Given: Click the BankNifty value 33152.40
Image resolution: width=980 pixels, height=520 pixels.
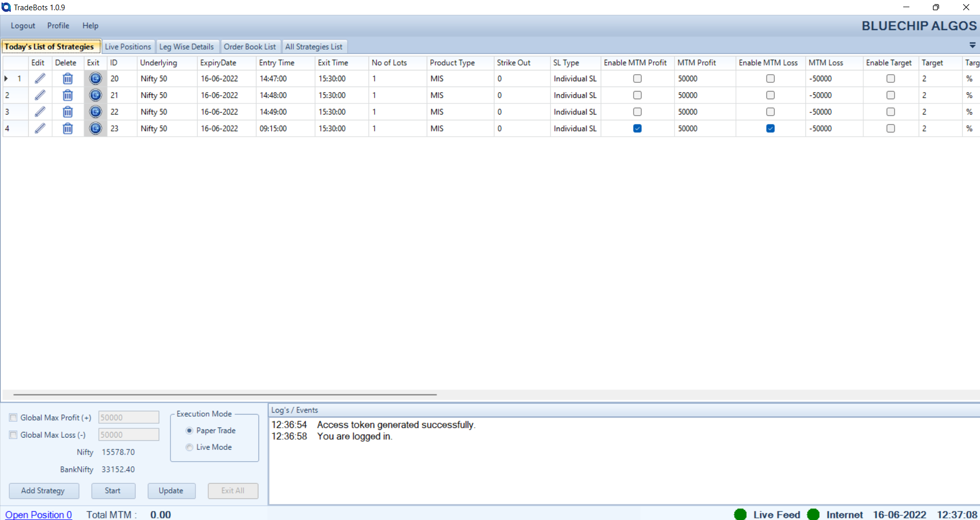Looking at the screenshot, I should 118,469.
